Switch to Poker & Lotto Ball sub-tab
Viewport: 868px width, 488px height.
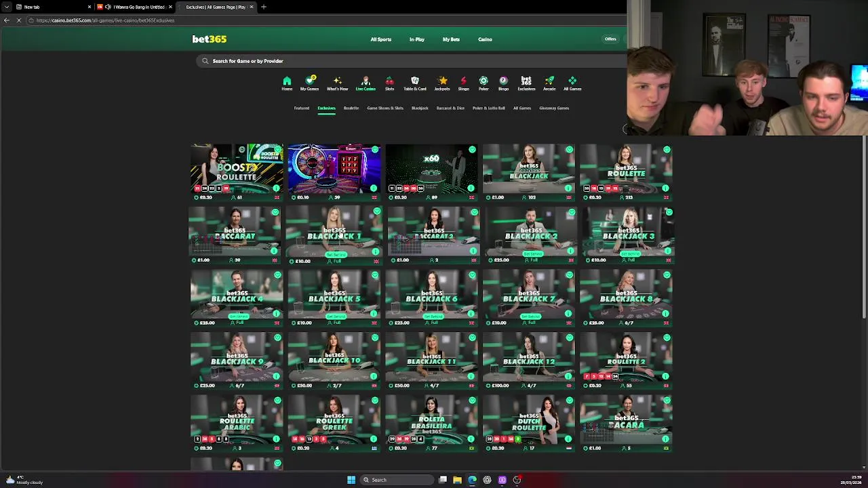click(489, 108)
